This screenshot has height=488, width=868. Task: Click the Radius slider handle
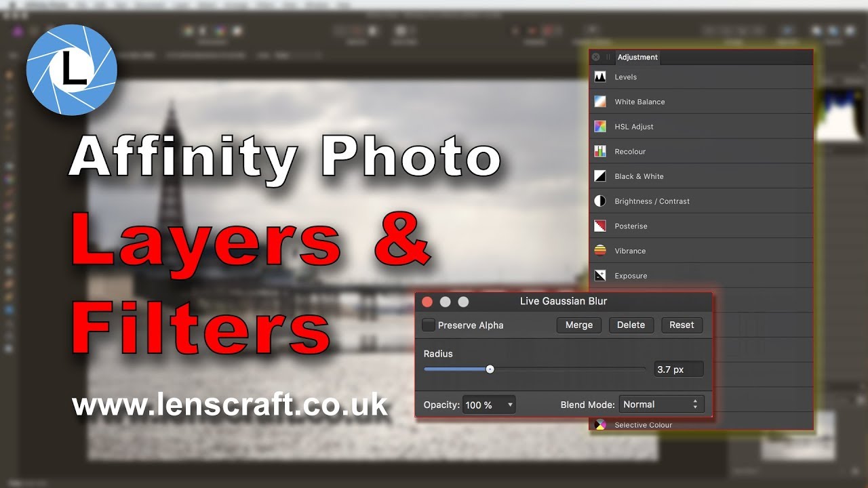490,369
